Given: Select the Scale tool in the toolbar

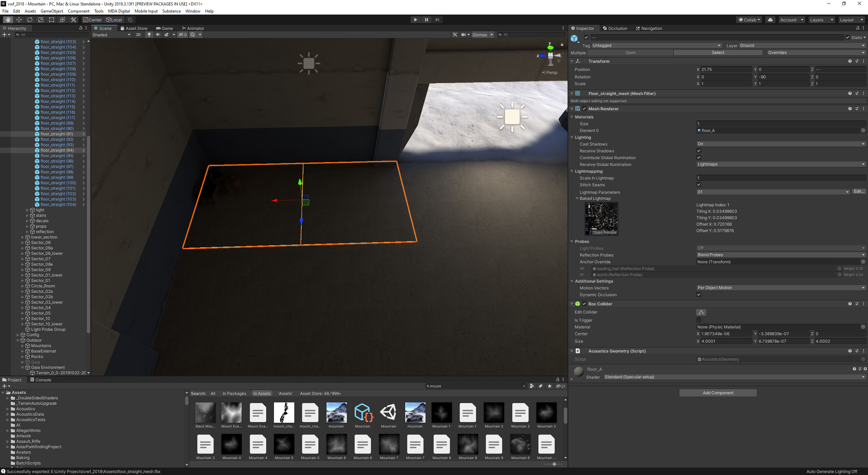Looking at the screenshot, I should tap(41, 20).
